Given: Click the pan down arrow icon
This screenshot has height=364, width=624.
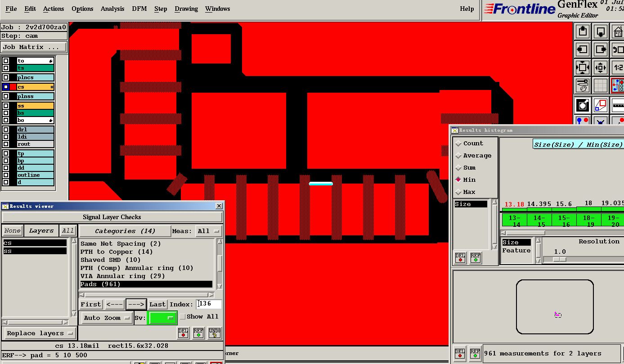Looking at the screenshot, I should (601, 32).
